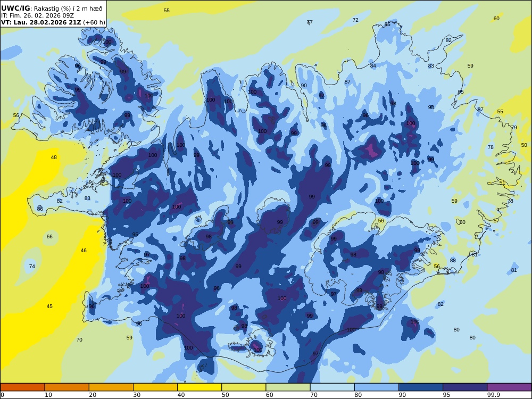Pick the pale yellow 50–60 legend swatch

pyautogui.click(x=244, y=387)
